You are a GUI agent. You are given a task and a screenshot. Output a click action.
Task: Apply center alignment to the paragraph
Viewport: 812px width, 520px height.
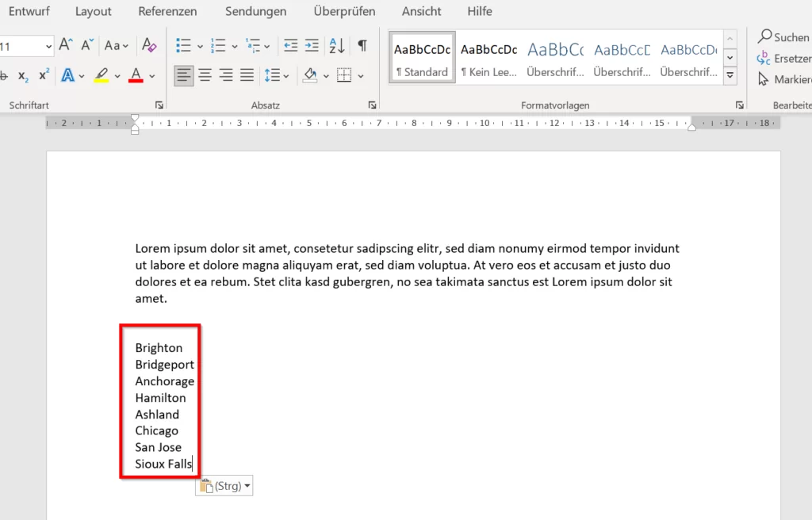coord(205,75)
